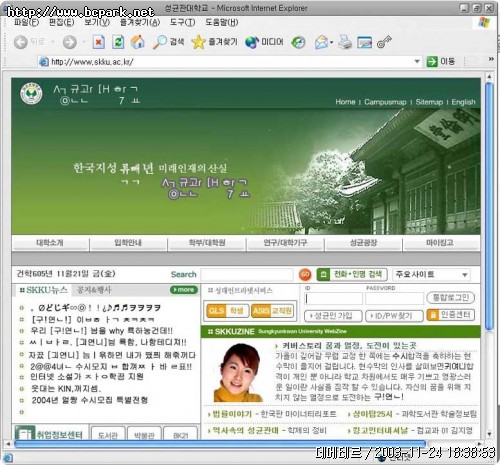
Task: Open the 보기(V) menu
Action: [97, 22]
